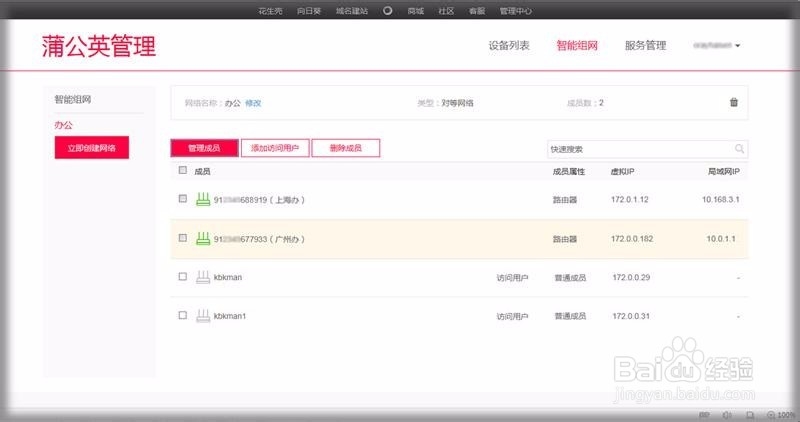The width and height of the screenshot is (800, 422).
Task: Click 访问用户 label in kbkman row
Action: pyautogui.click(x=512, y=278)
